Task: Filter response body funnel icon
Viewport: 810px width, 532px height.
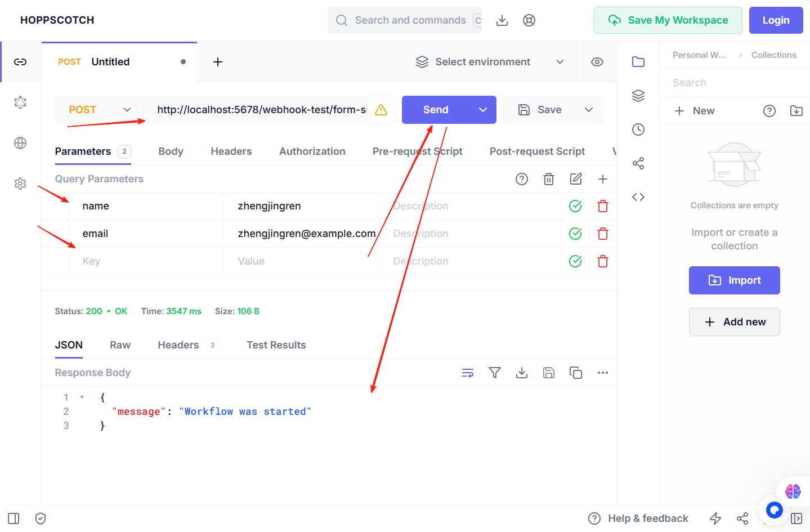Action: tap(495, 373)
